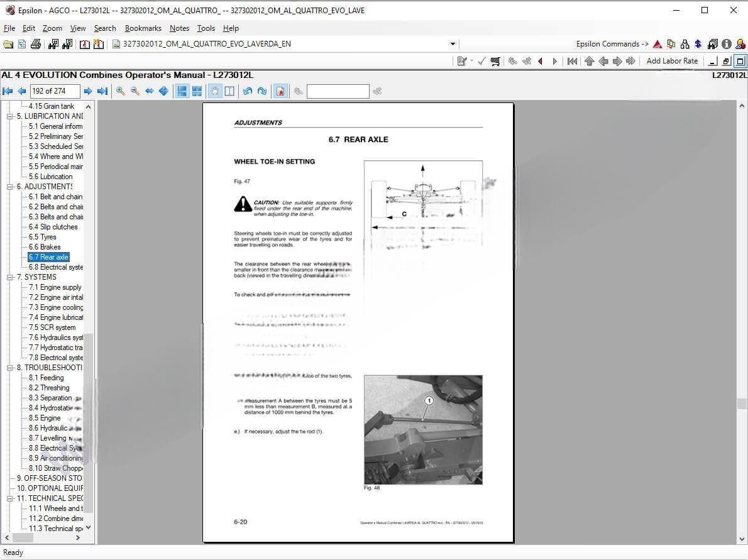
Task: Click the Add Labor Rate button
Action: coord(672,61)
